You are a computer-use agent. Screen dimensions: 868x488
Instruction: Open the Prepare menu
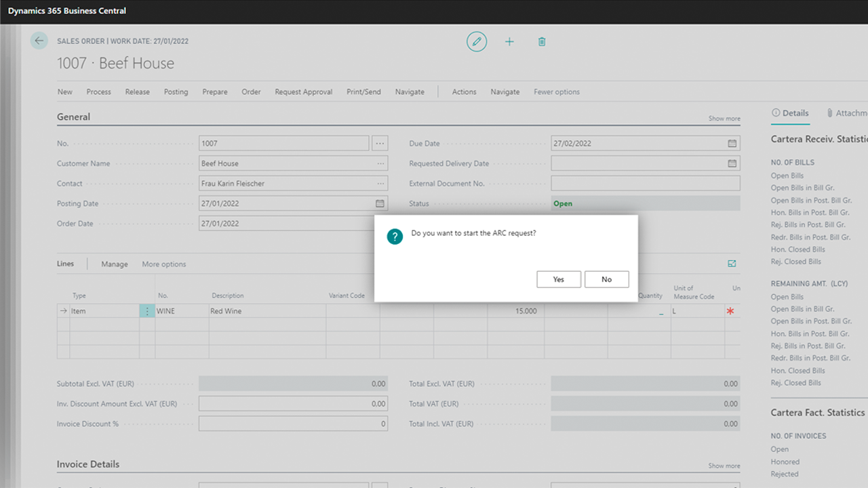(215, 91)
